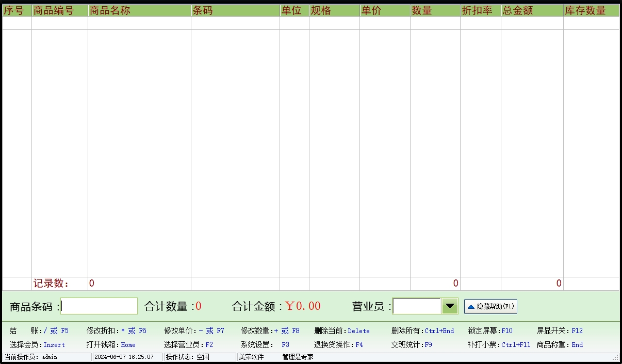
Task: Click the 数量 column header
Action: pos(435,11)
